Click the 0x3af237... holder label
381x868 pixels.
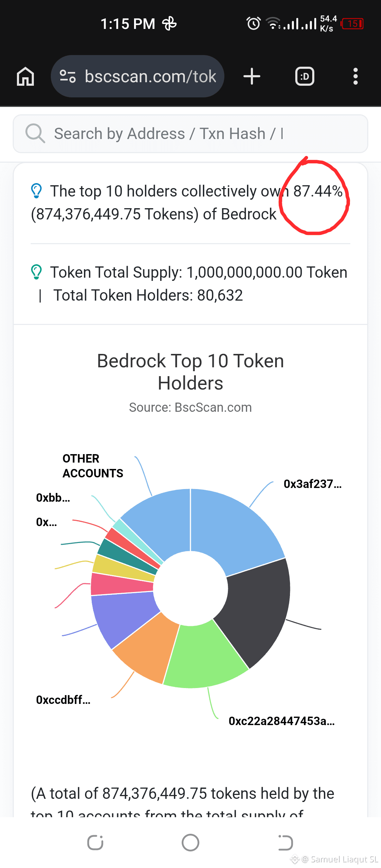click(x=313, y=484)
